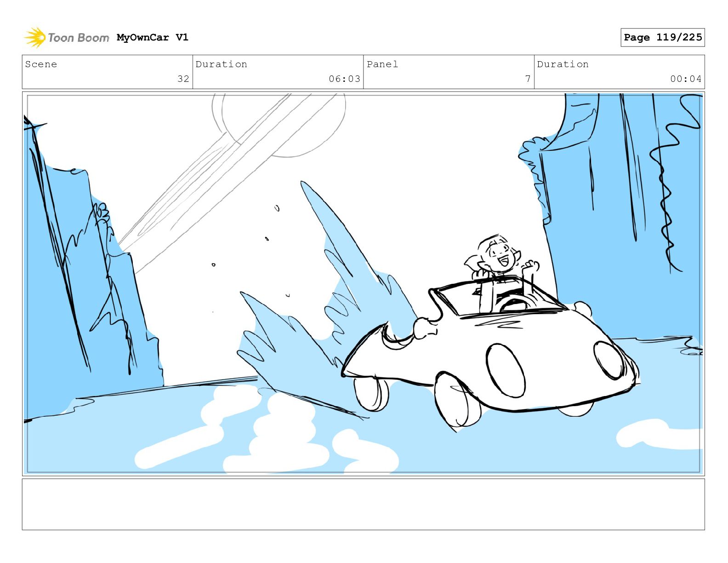The image size is (728, 563).
Task: Select the Scene header cell
Action: [108, 72]
